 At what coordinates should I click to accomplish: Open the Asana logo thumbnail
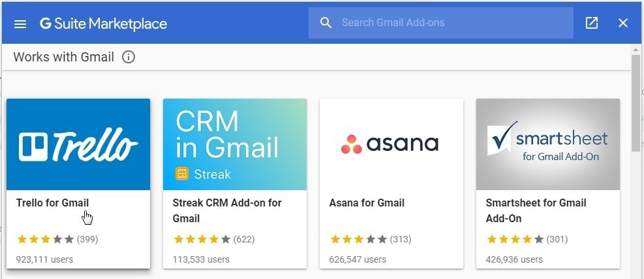point(391,144)
